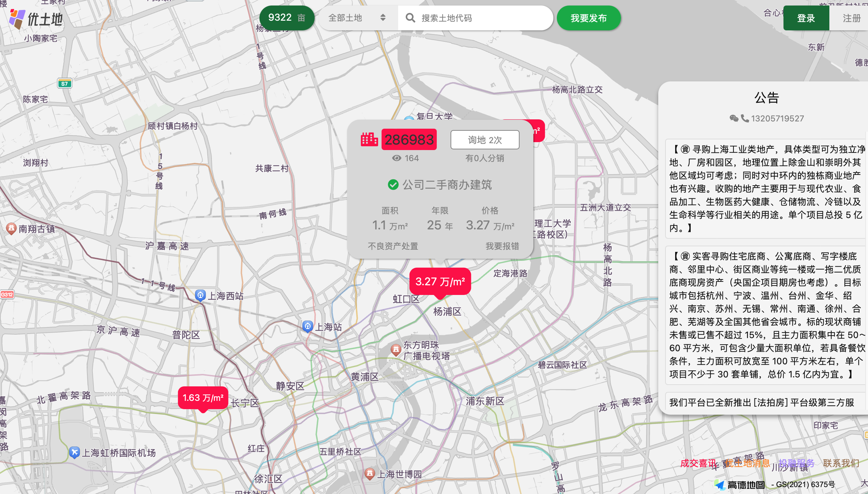Click the magnifier icon in the search bar
868x494 pixels.
click(411, 18)
